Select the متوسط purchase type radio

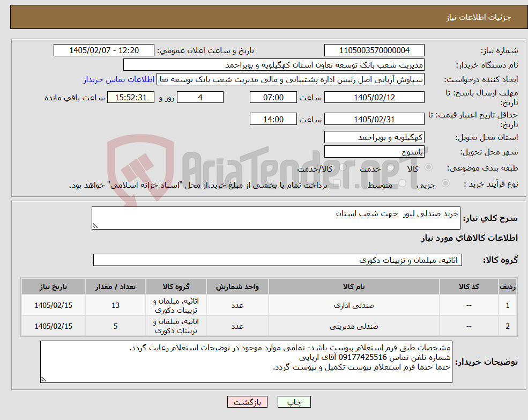[x=402, y=183]
